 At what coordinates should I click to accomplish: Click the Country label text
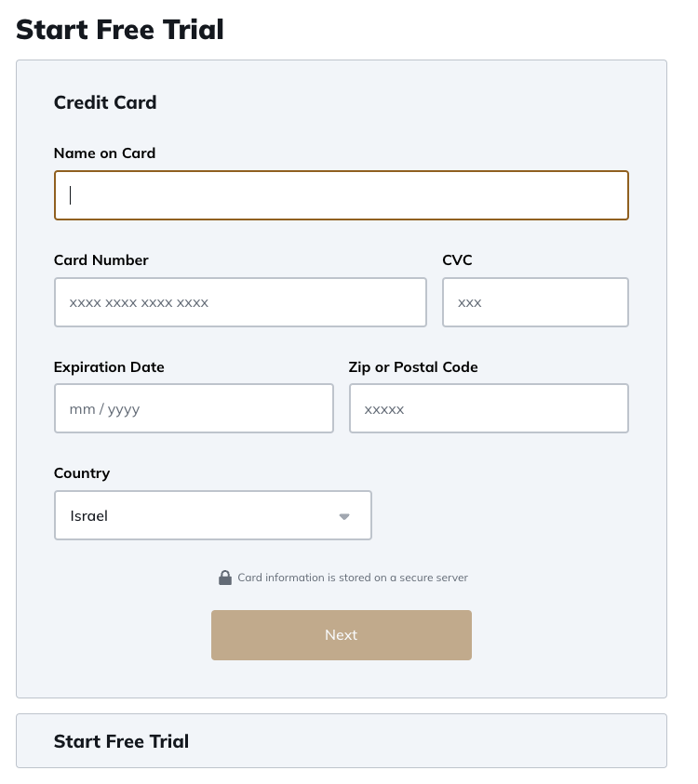click(82, 473)
